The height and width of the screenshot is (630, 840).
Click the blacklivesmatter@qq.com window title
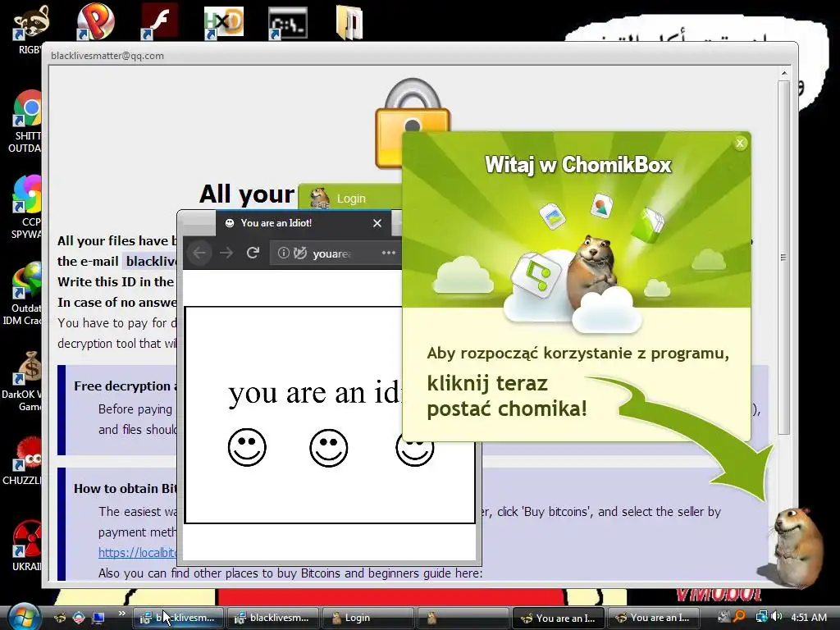pos(107,56)
